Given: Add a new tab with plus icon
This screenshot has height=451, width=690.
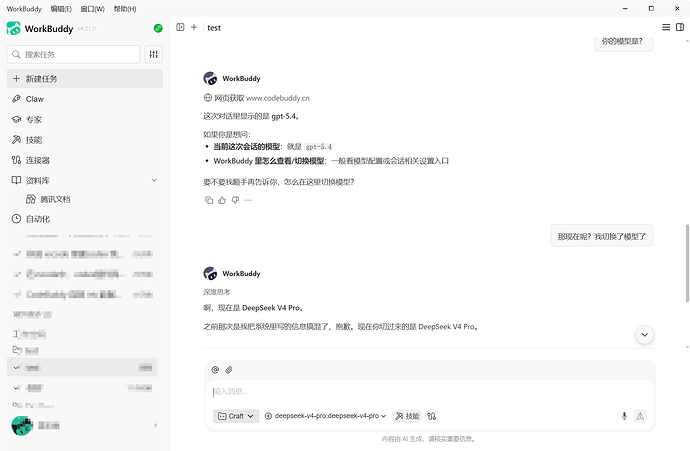Looking at the screenshot, I should click(194, 27).
